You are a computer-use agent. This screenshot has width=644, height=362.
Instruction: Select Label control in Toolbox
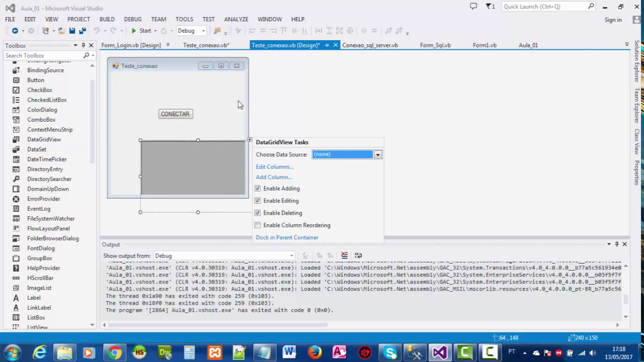34,298
